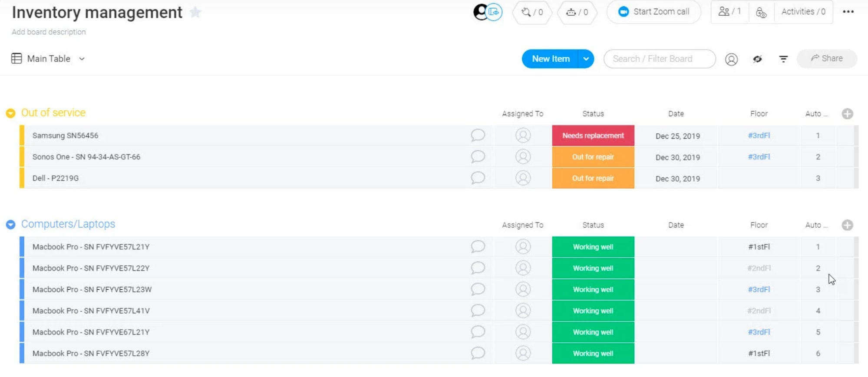
Task: Edit Sonos One Dec 30, 2019 date
Action: 677,157
